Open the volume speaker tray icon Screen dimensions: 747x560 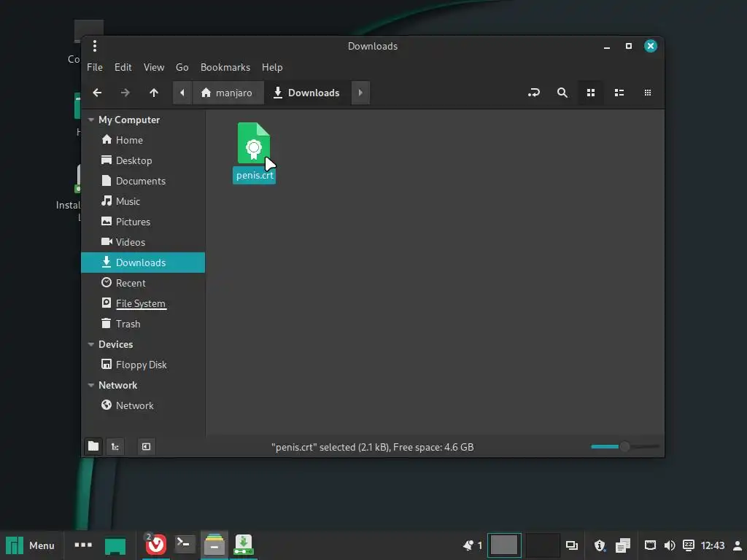670,545
